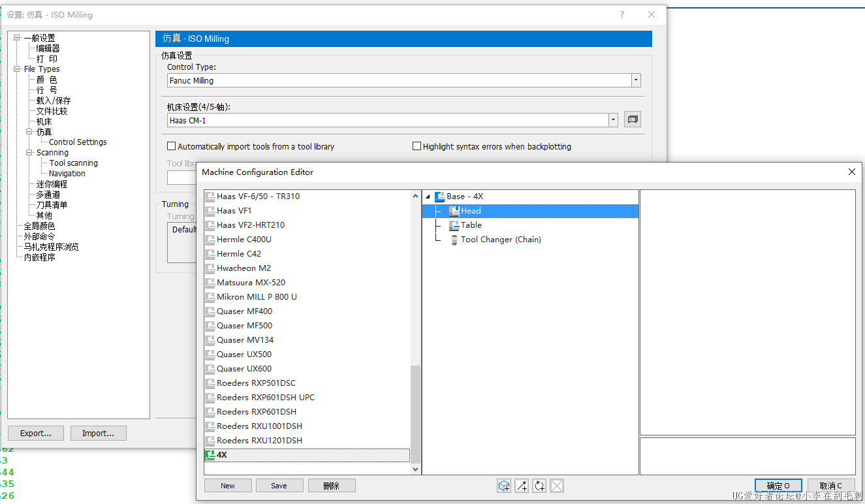Select 文件比较 in settings tree
The width and height of the screenshot is (865, 504).
(52, 111)
